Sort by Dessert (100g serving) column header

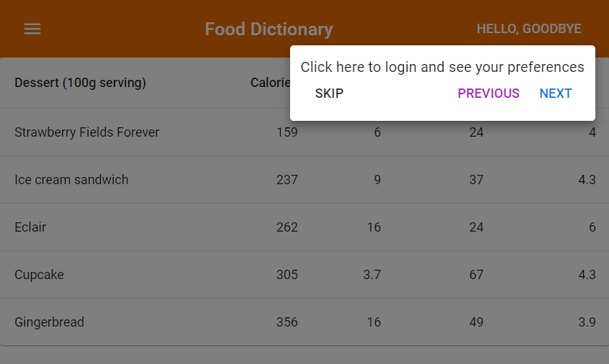pos(80,83)
